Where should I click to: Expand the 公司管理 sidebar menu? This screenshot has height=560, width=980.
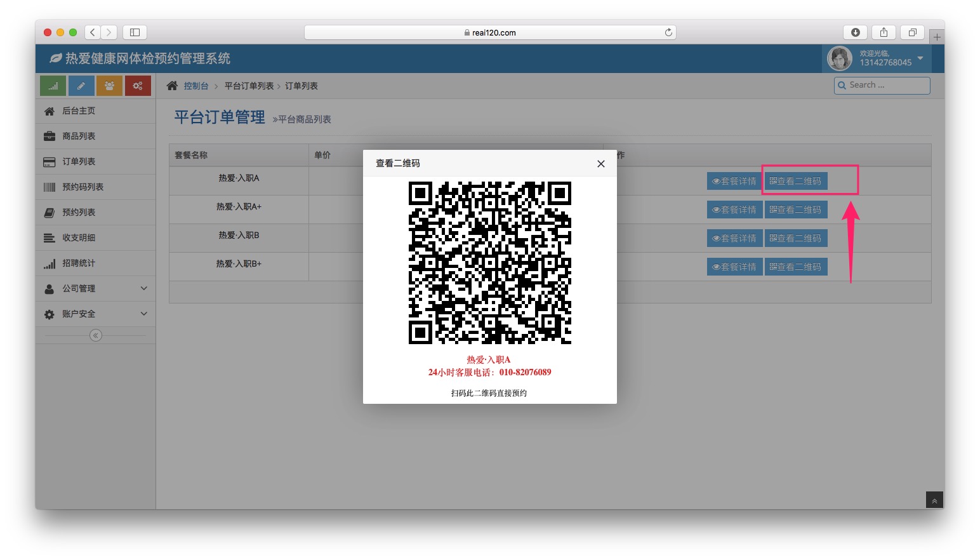tap(95, 288)
